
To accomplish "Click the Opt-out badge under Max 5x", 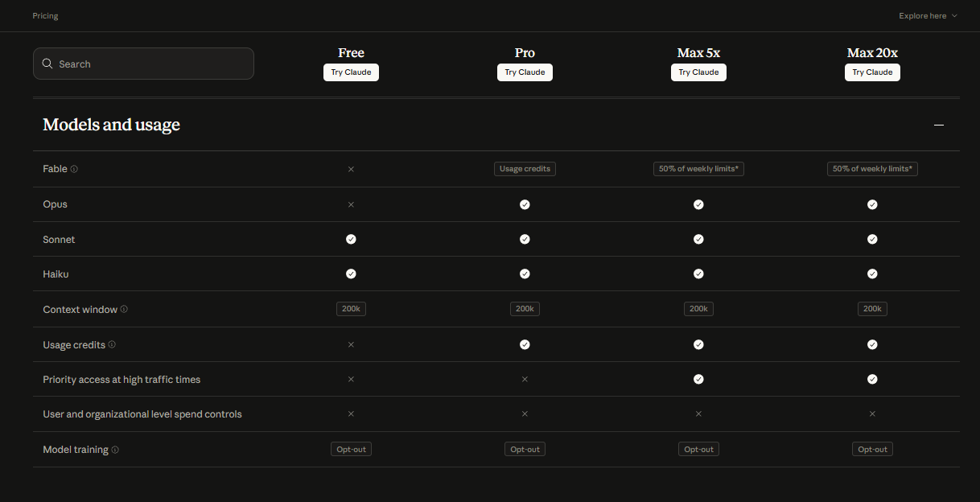I will click(698, 450).
